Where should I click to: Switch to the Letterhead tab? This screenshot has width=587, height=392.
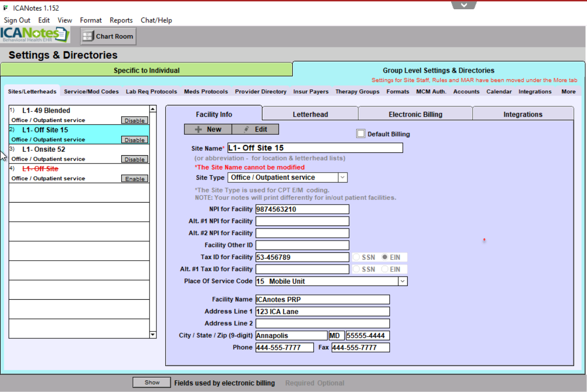[x=310, y=114]
